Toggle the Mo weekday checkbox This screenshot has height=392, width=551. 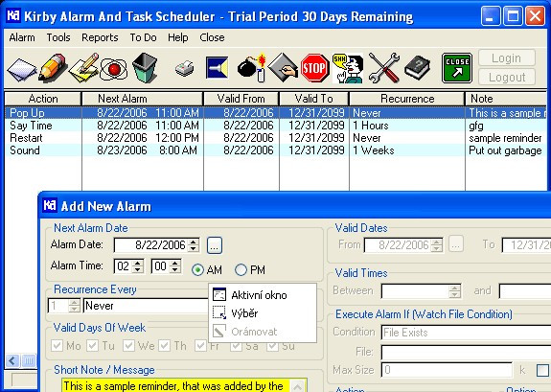pyautogui.click(x=57, y=346)
